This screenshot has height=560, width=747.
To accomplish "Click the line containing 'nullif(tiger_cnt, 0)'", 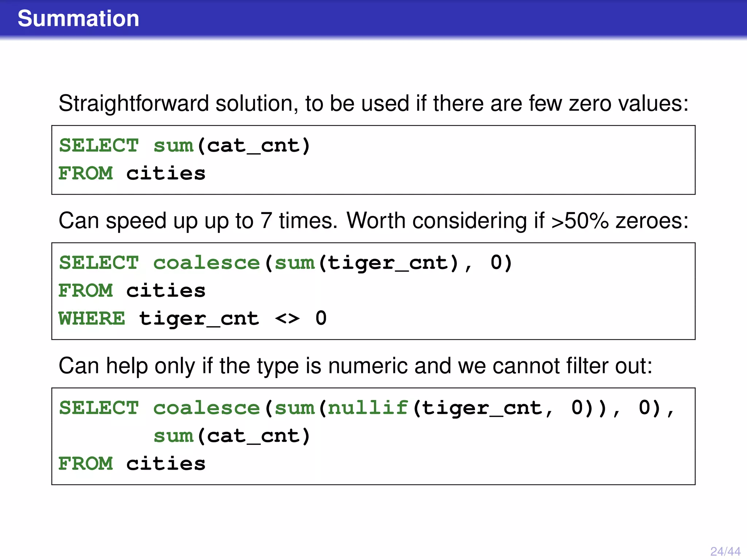I will [x=367, y=408].
